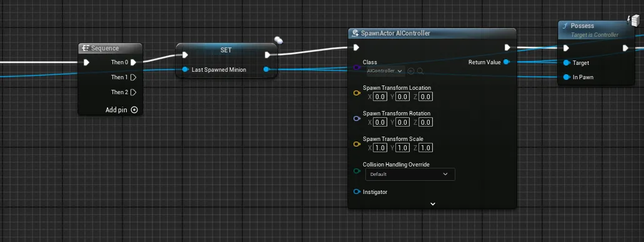Click Last Spawned Minion input pin
The height and width of the screenshot is (242, 644).
tap(186, 70)
